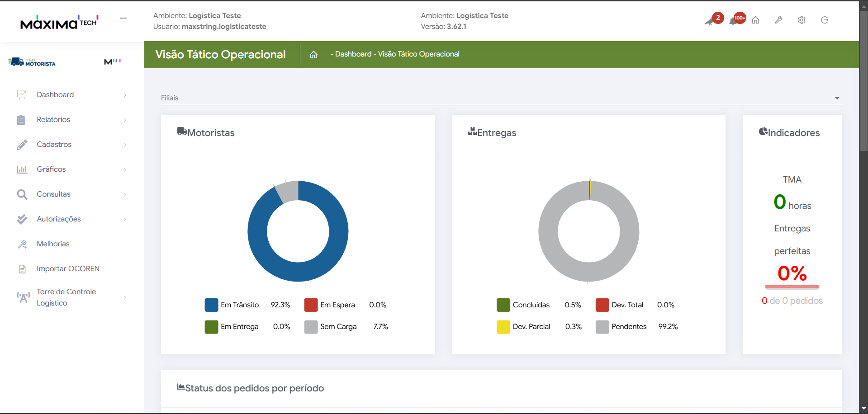
Task: Open Importar OCOREN menu item
Action: pos(68,269)
